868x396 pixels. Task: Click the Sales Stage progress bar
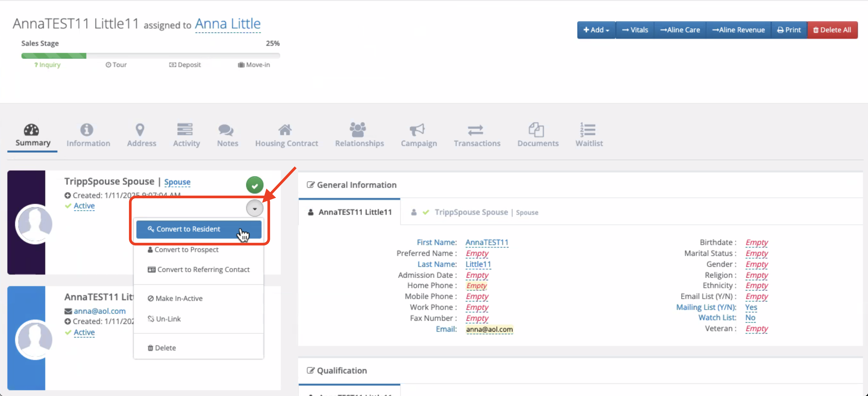(150, 56)
